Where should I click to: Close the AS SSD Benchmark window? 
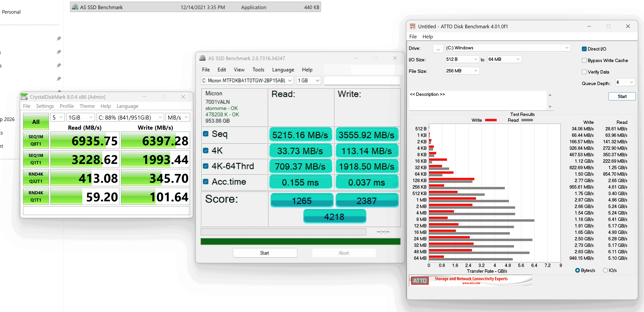[x=395, y=58]
